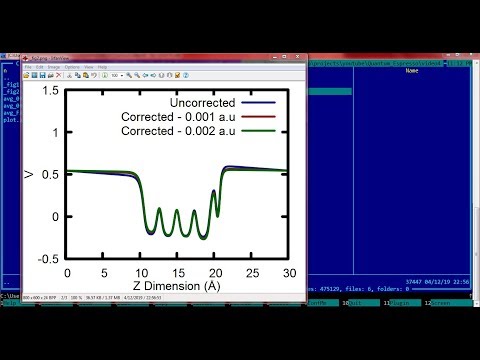480x360 pixels.
Task: Click the 'Corrected - 0.002 a.u' legend label
Action: [x=178, y=131]
